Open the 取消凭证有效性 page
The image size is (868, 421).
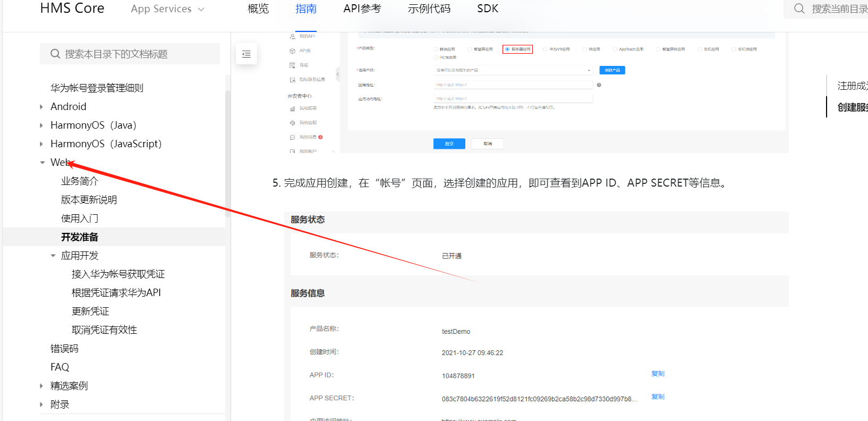104,330
